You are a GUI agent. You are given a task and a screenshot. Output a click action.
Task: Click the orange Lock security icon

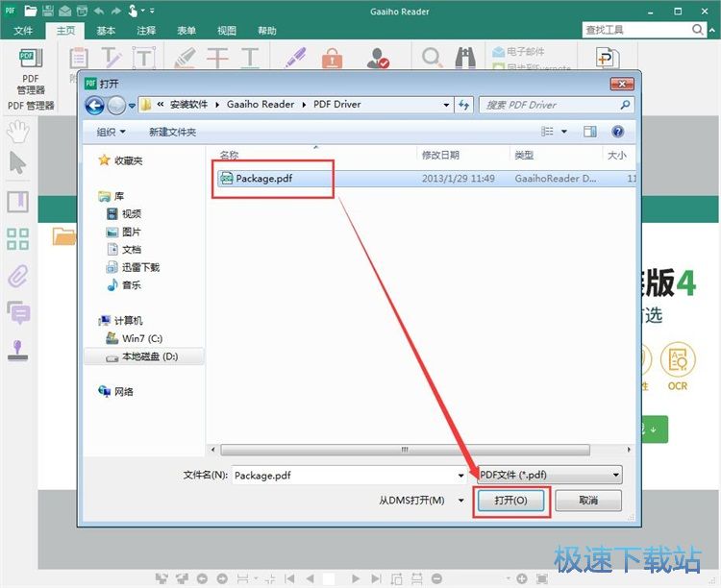[x=332, y=58]
